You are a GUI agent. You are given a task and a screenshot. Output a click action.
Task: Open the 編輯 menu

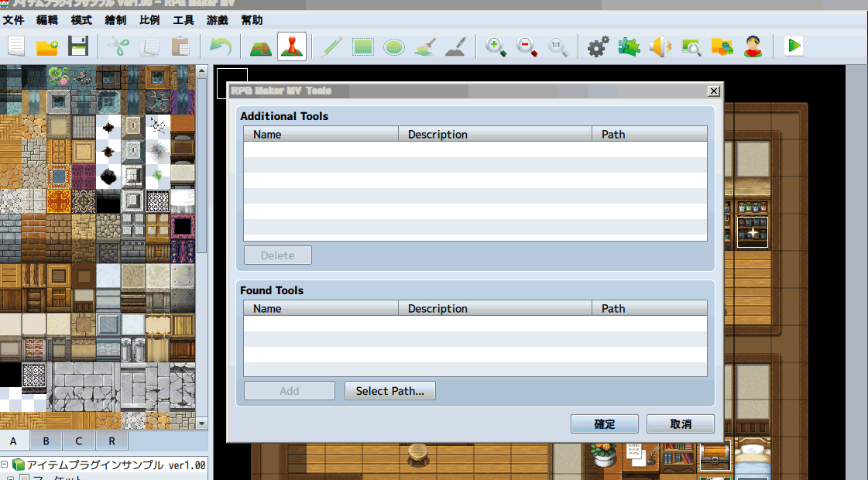coord(47,20)
